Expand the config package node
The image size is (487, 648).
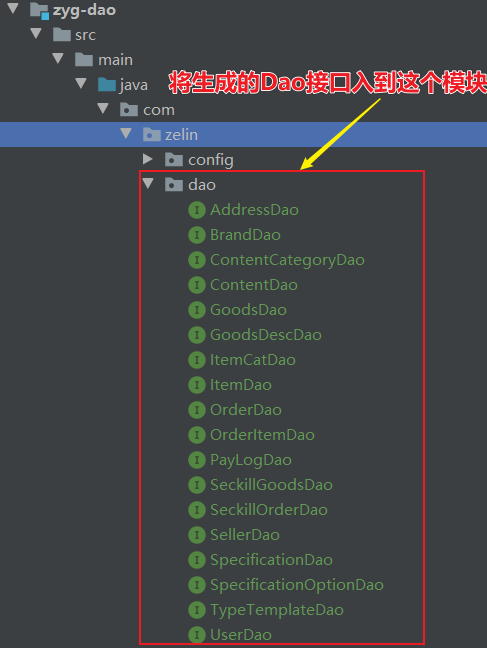(x=148, y=159)
